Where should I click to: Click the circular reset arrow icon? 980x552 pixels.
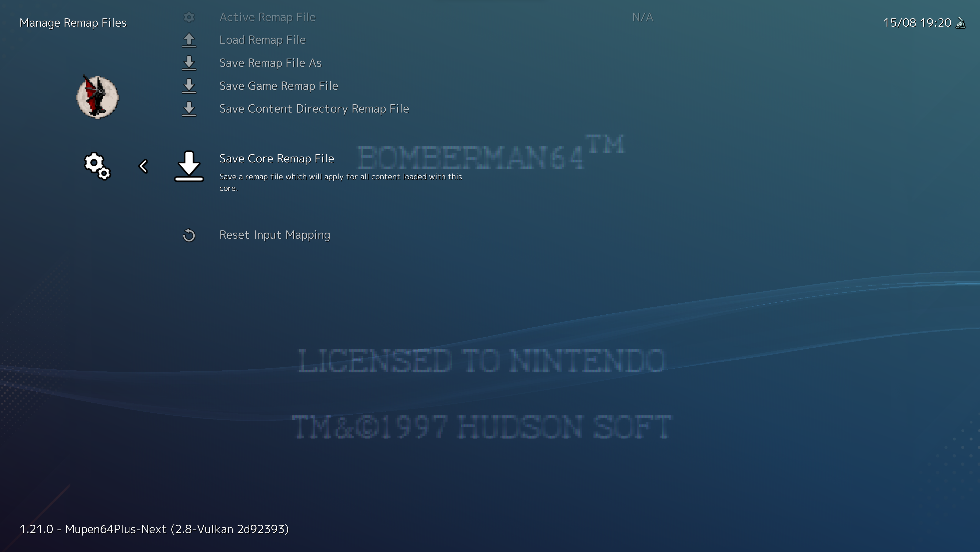pyautogui.click(x=189, y=235)
